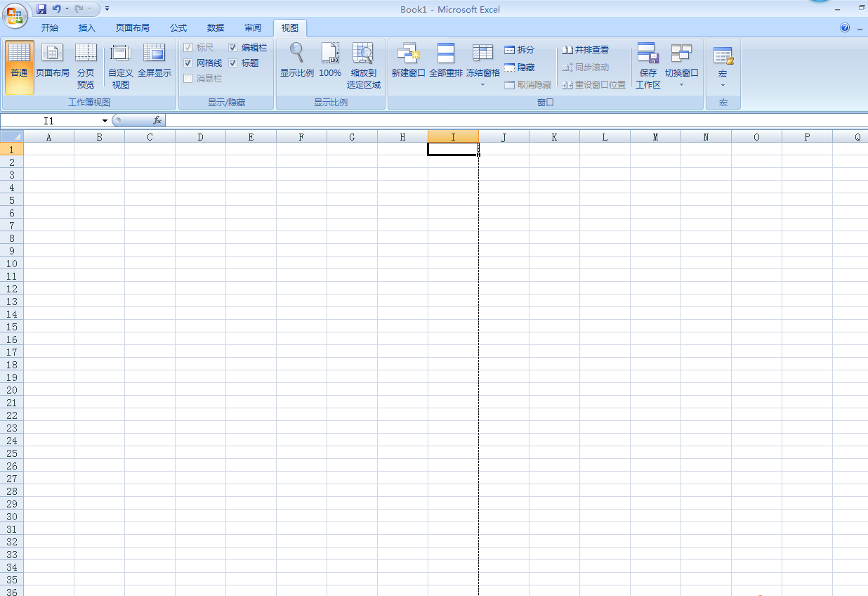Screen dimensions: 868x596
Task: Click 隐藏 hide window button
Action: [x=519, y=67]
